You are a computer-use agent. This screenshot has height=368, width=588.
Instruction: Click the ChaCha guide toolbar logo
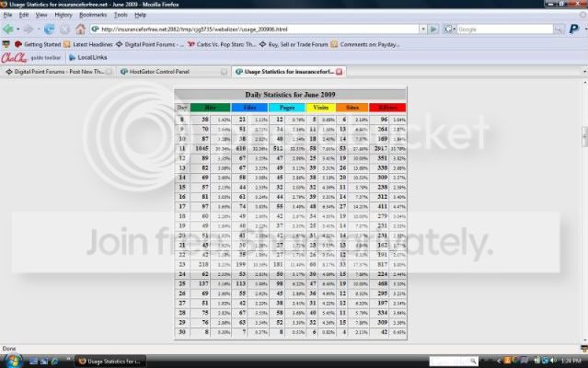coord(14,58)
